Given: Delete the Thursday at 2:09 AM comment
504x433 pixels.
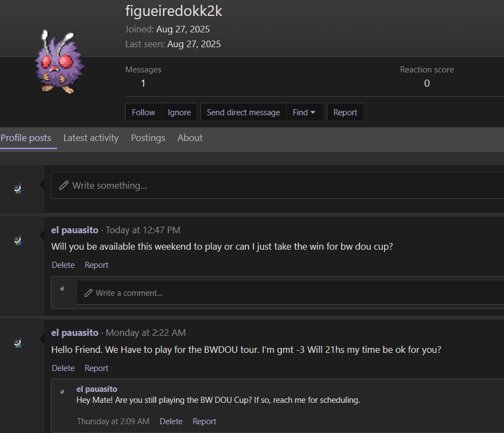Looking at the screenshot, I should [171, 421].
